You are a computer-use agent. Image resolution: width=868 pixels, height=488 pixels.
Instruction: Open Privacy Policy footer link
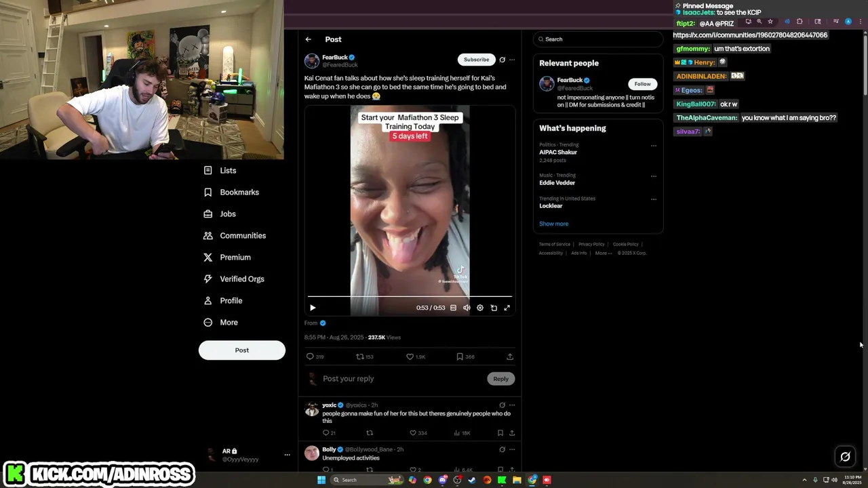[x=591, y=244]
